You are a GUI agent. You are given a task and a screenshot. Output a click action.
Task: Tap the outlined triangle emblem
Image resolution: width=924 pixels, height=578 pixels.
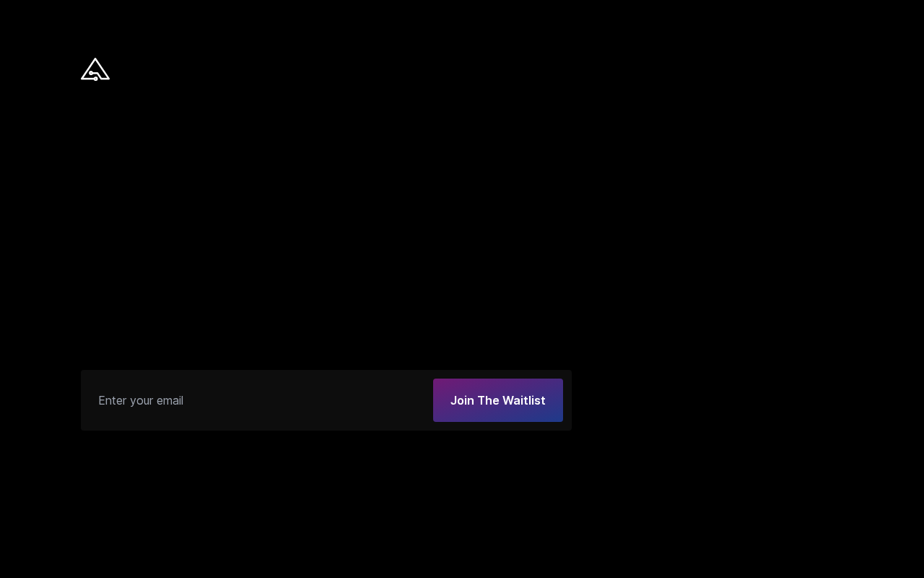pyautogui.click(x=95, y=69)
